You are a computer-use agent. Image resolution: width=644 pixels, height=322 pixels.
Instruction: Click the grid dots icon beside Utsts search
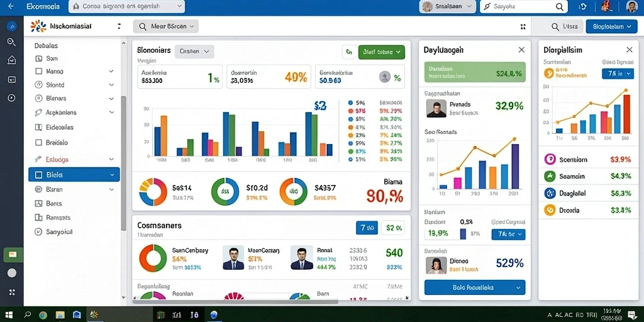pyautogui.click(x=523, y=26)
